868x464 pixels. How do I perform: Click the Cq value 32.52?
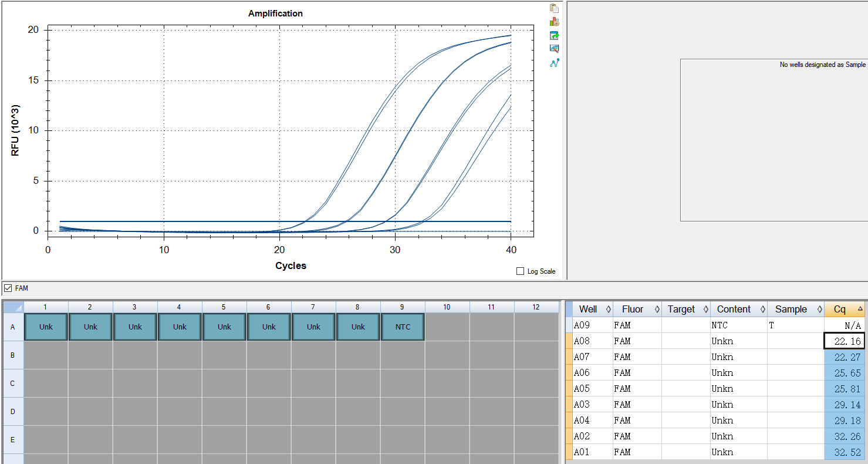pyautogui.click(x=845, y=452)
